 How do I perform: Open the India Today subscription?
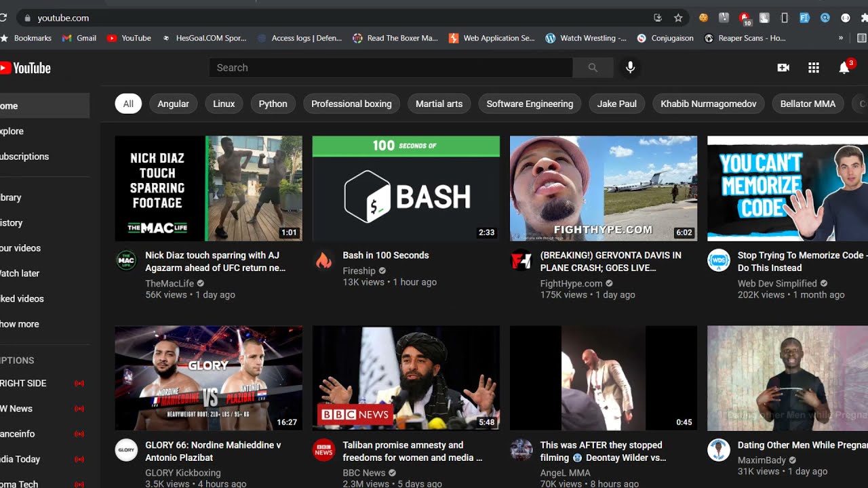click(x=44, y=459)
